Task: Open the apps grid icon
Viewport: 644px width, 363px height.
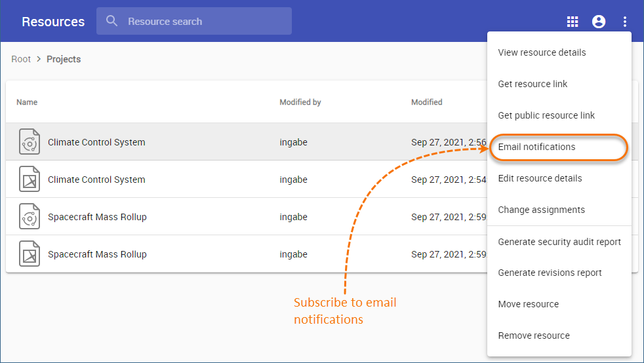Action: pos(573,22)
